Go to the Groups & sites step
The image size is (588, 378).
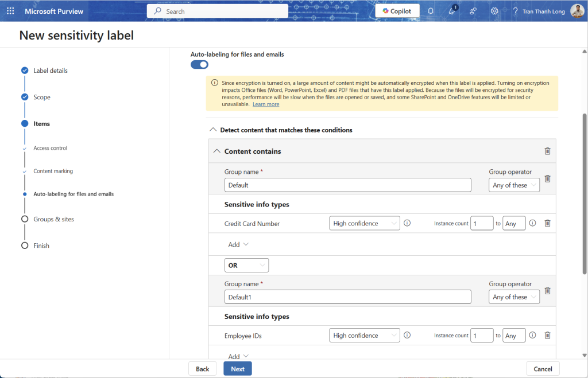click(53, 219)
